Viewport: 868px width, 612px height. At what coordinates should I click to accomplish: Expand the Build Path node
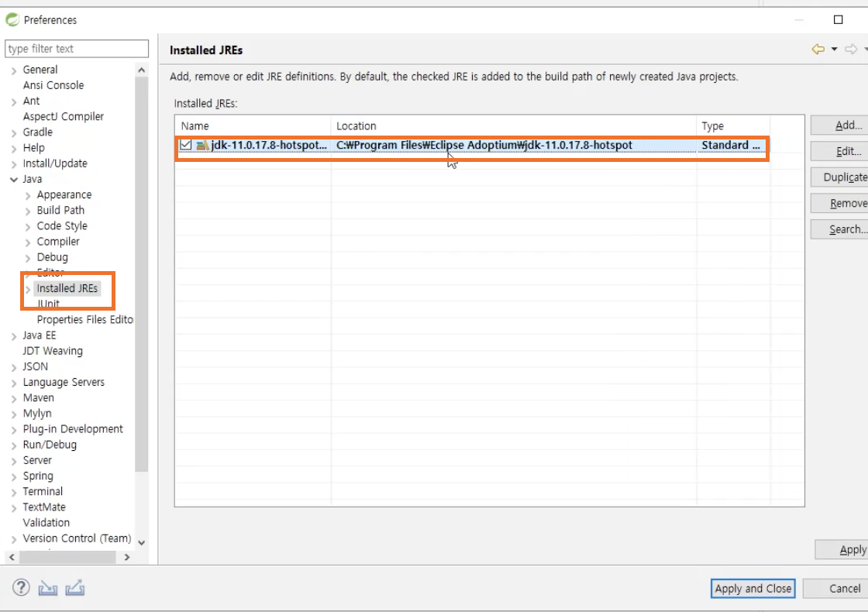click(x=28, y=211)
